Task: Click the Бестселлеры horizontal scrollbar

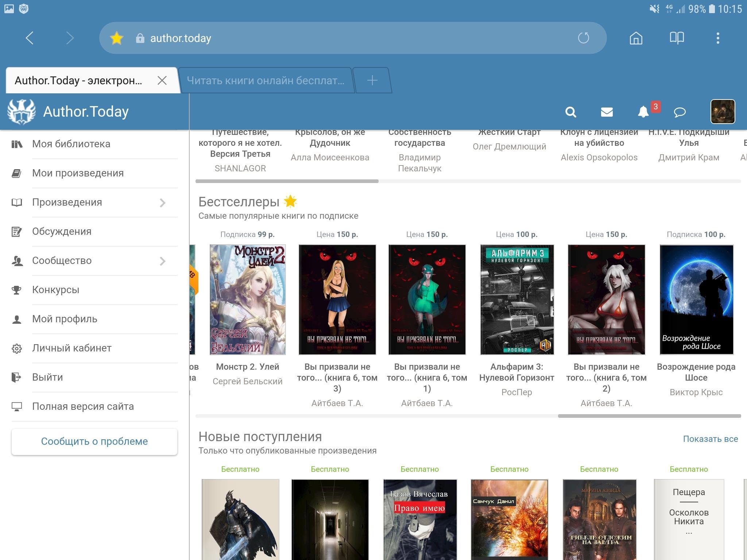Action: pos(649,416)
